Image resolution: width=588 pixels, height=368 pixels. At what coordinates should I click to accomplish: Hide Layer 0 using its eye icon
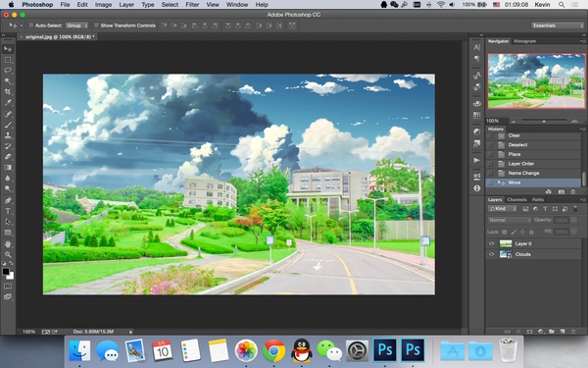click(x=491, y=243)
